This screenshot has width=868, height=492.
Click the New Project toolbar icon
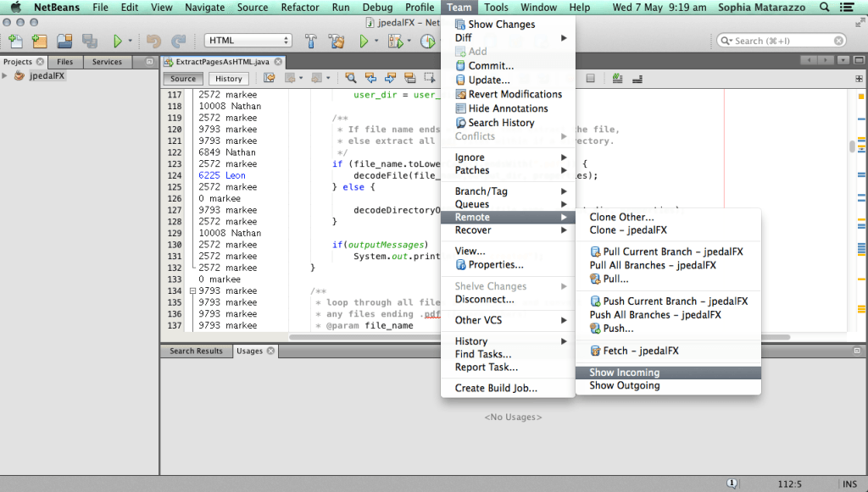click(39, 41)
